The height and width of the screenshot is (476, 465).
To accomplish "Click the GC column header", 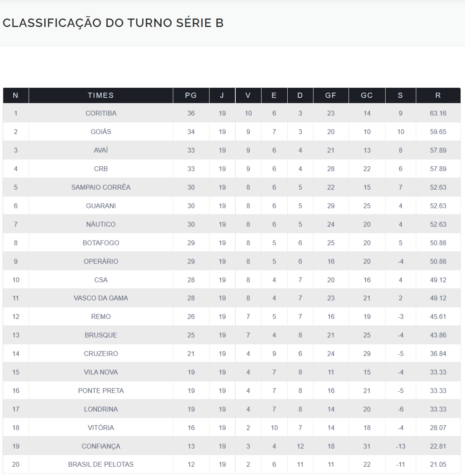I will coord(367,95).
